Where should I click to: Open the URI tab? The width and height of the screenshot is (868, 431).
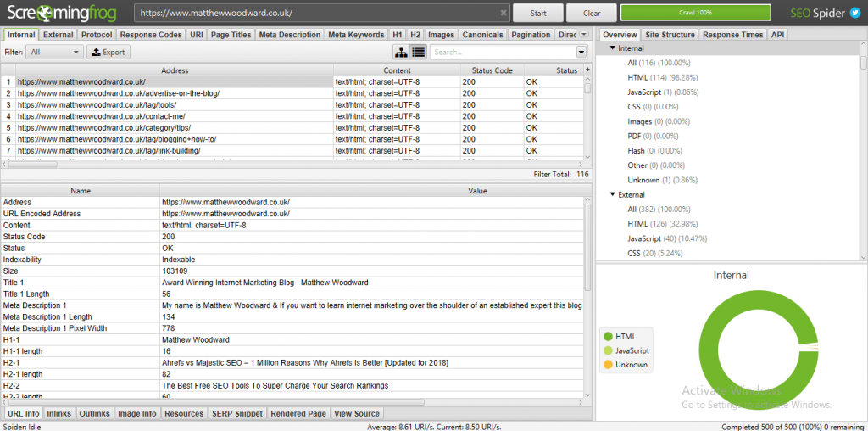click(x=197, y=34)
